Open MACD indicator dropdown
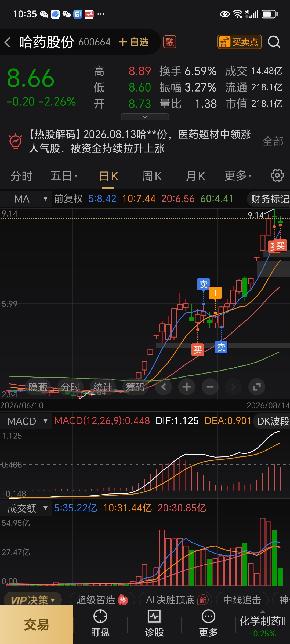 point(26,421)
